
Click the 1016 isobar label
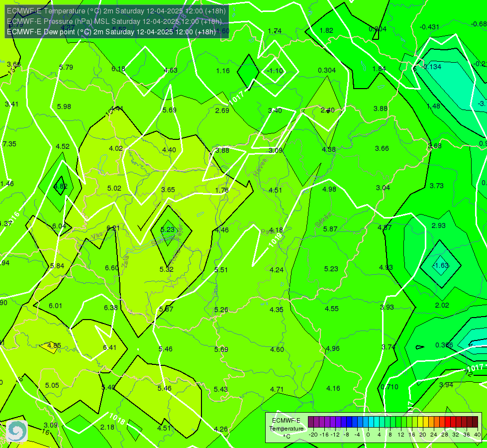pos(12,219)
